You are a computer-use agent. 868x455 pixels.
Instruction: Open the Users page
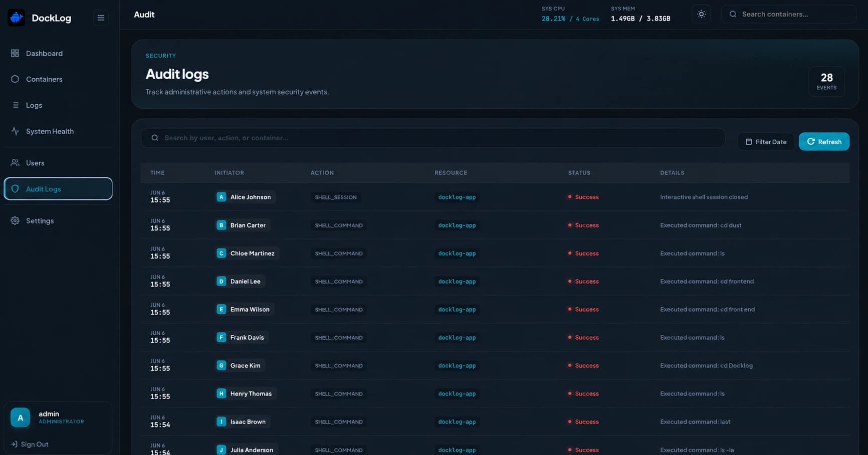pos(58,163)
